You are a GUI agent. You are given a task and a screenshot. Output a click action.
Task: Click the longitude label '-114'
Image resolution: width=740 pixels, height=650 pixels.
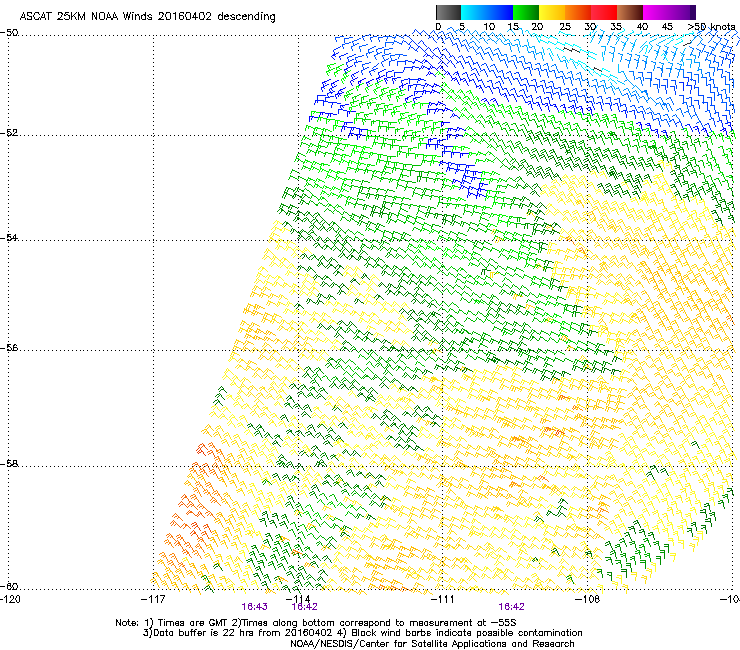pos(299,599)
